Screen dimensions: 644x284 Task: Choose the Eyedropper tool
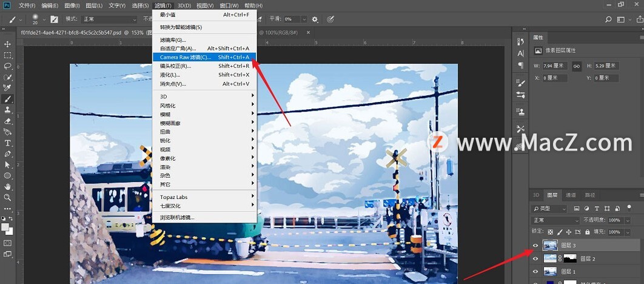click(8, 88)
